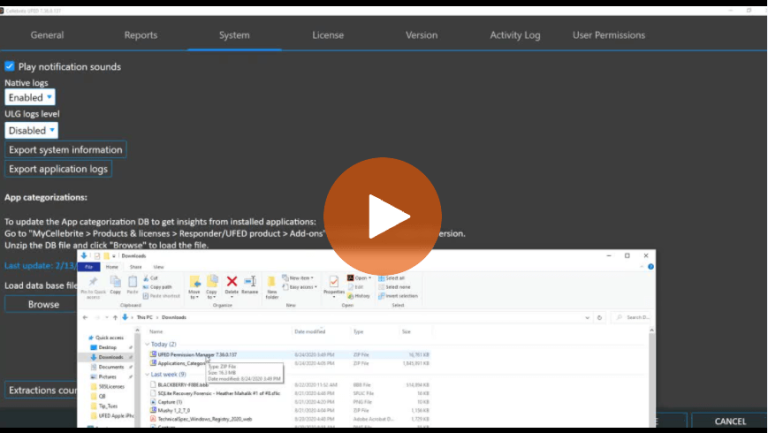Open the Easy access dropdown
Image resolution: width=768 pixels, height=433 pixels.
click(x=300, y=287)
